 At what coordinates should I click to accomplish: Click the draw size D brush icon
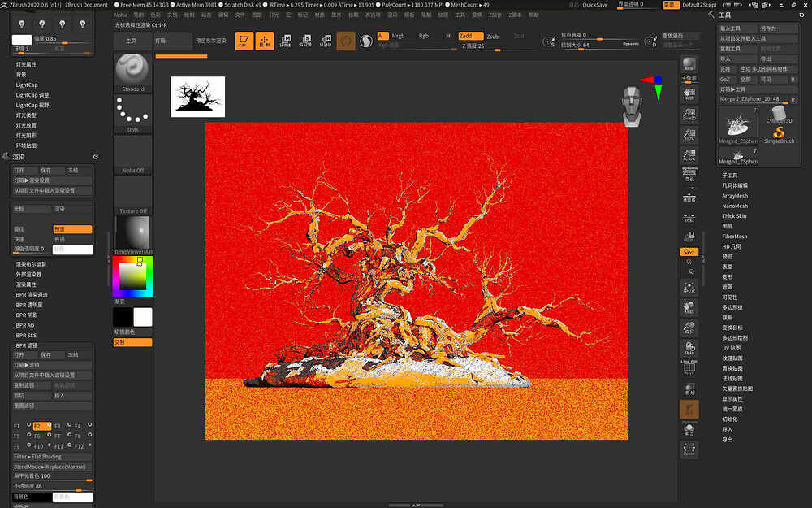pos(650,41)
